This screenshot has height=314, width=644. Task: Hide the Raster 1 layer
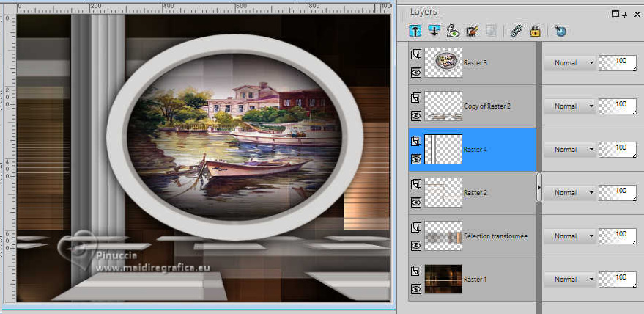coord(416,289)
